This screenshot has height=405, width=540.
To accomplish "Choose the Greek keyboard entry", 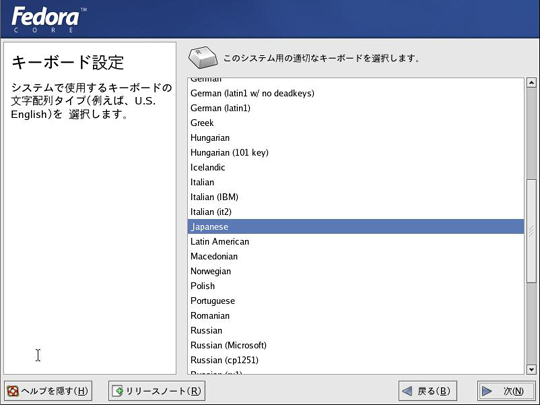I will click(x=356, y=123).
